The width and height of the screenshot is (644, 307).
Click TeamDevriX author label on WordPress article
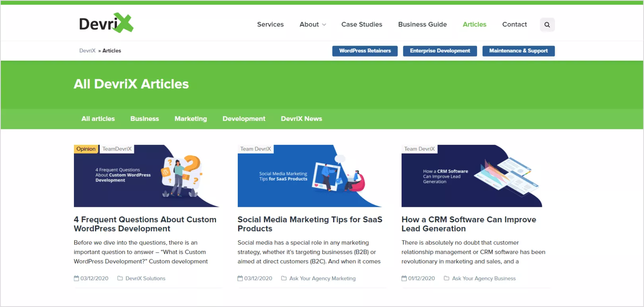pos(117,149)
